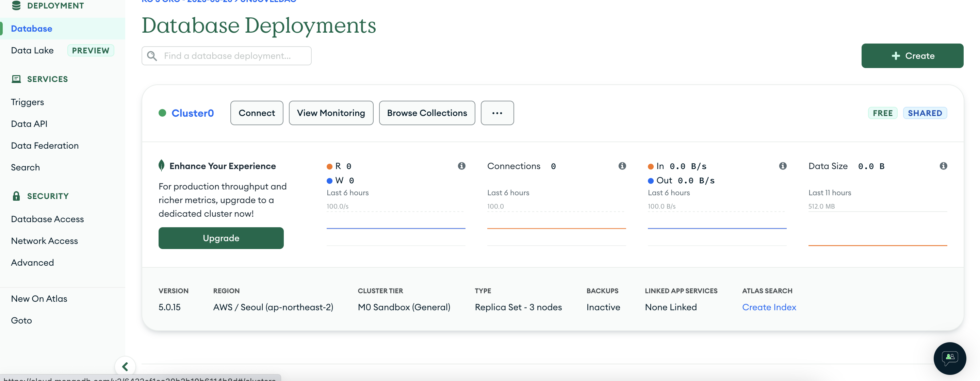This screenshot has height=381, width=980.
Task: Click the MongoDB leaf icon beside Enhance Your Experience
Action: coord(162,165)
